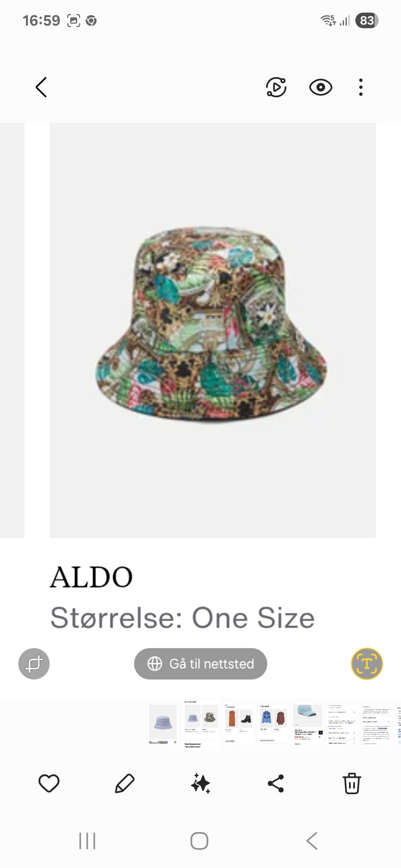Open the motion play remaster icon
The width and height of the screenshot is (401, 868).
coord(276,87)
